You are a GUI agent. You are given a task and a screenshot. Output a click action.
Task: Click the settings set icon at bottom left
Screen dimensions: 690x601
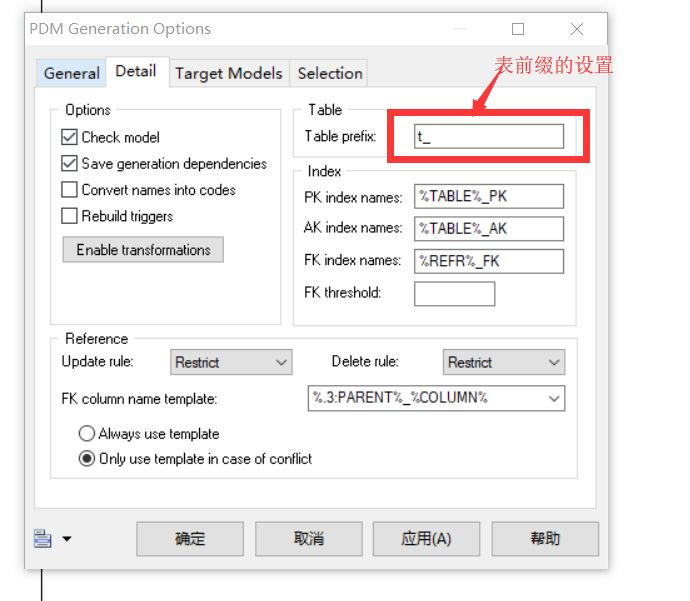[43, 539]
